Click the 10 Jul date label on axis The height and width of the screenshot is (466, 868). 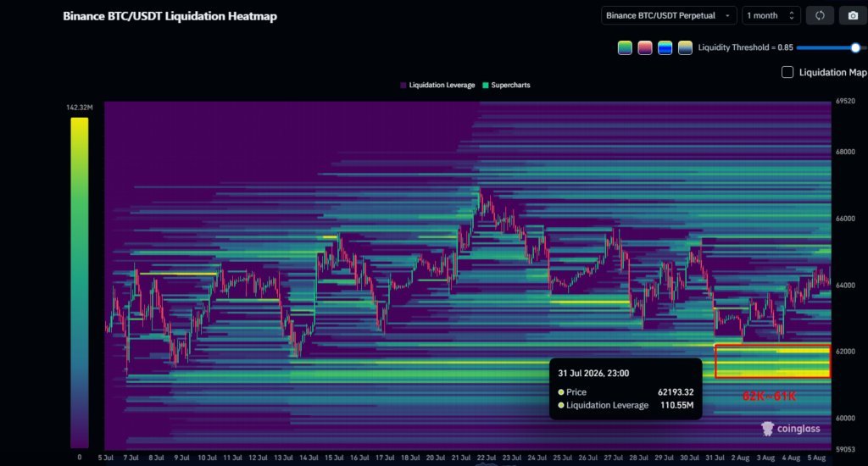tap(207, 458)
